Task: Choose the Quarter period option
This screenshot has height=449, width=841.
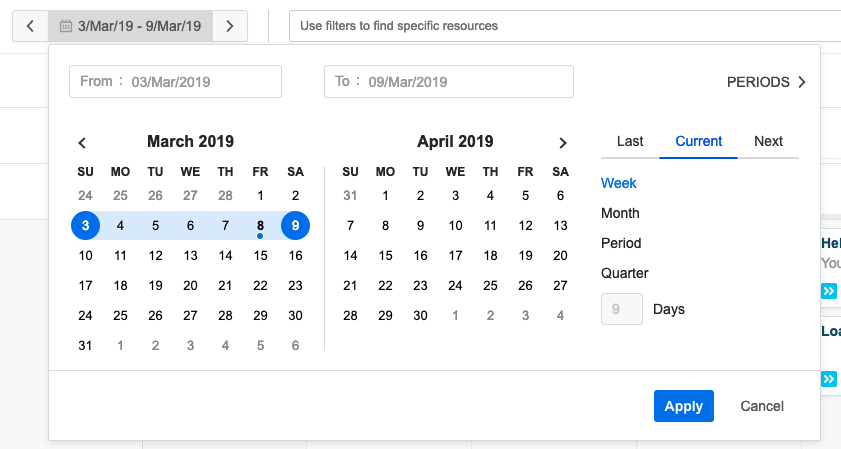Action: coord(625,273)
